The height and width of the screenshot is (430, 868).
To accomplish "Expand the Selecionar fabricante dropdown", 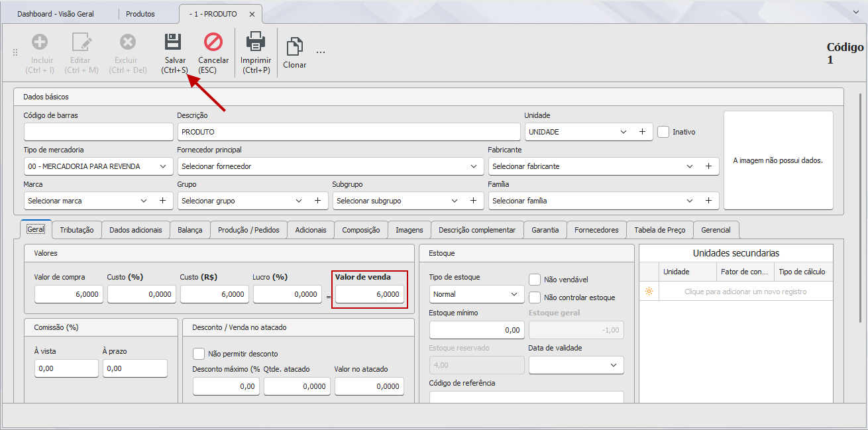I will point(690,166).
